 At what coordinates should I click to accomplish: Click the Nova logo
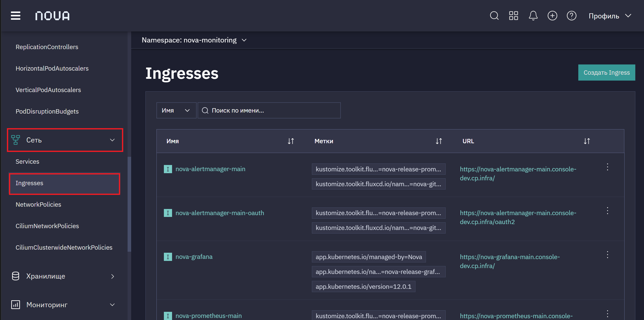(52, 16)
